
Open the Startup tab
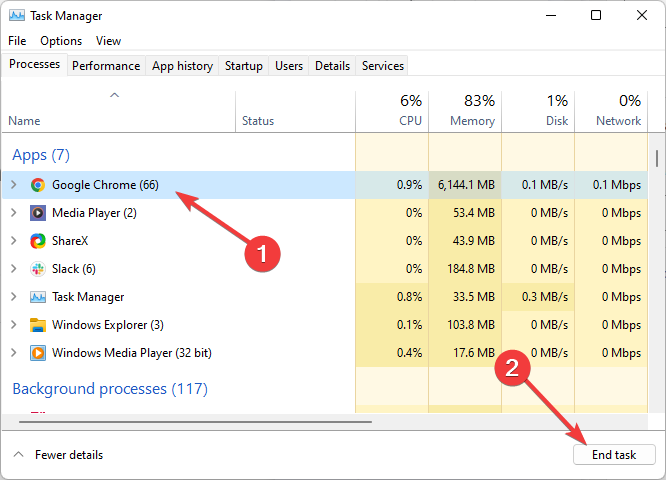click(x=244, y=66)
